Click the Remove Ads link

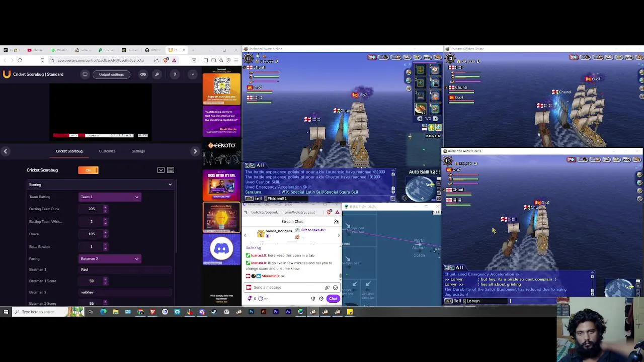tap(221, 301)
